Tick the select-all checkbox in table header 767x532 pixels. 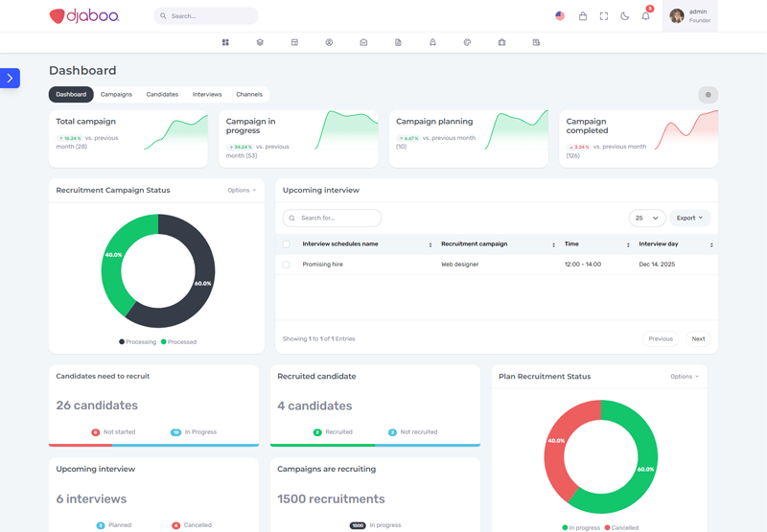coord(286,244)
